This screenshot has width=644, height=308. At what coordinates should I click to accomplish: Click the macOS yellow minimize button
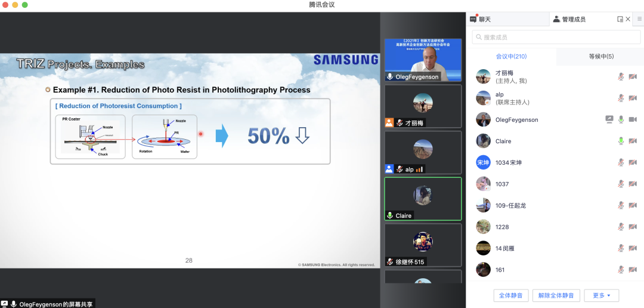tap(15, 5)
